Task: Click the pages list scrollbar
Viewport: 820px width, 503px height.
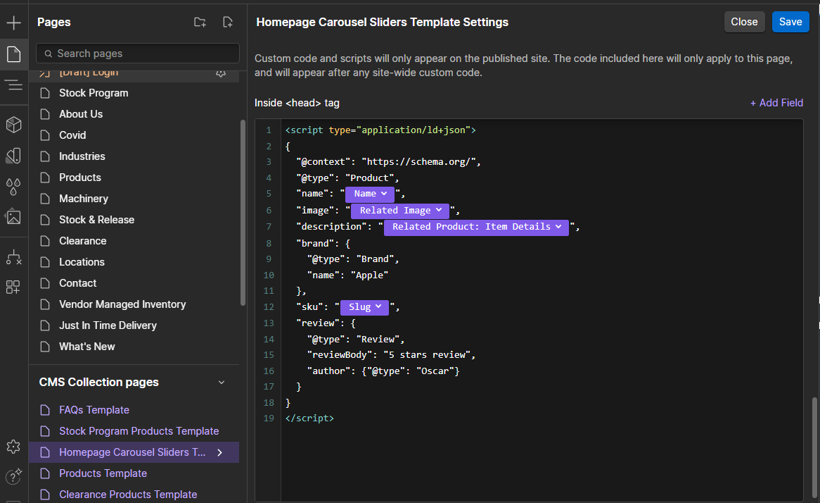Action: [x=243, y=213]
